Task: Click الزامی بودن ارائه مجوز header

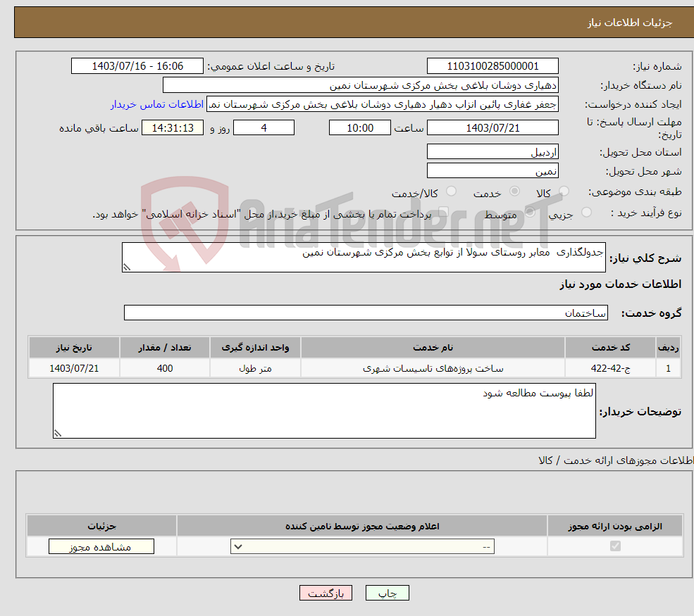Action: click(615, 526)
